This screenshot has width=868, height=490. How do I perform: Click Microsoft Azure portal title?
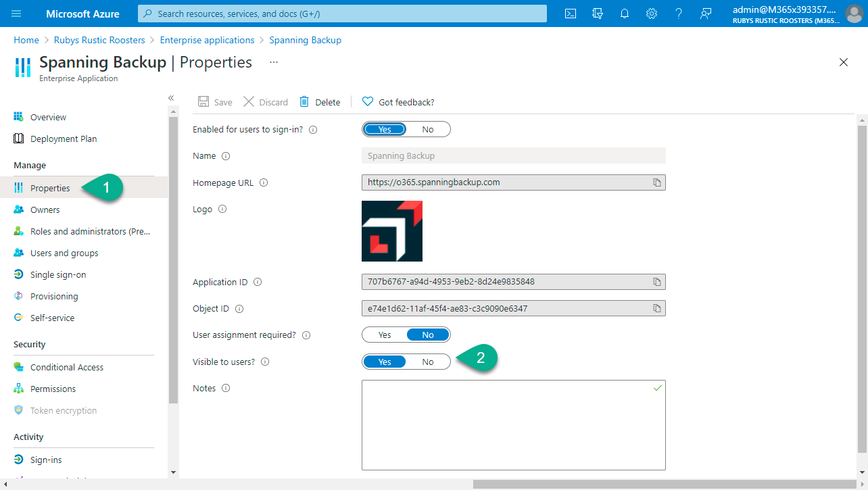click(x=82, y=14)
